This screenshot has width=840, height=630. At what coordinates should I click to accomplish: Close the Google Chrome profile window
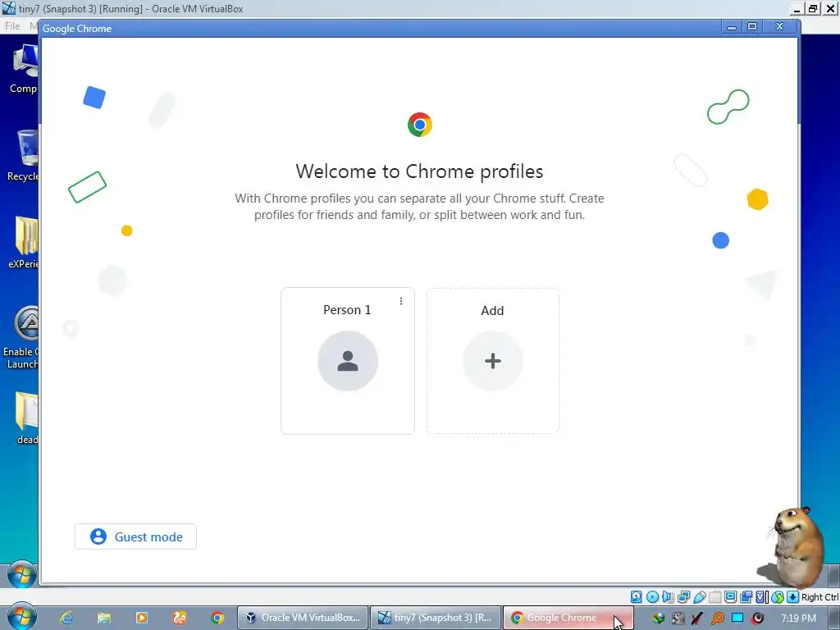(780, 27)
